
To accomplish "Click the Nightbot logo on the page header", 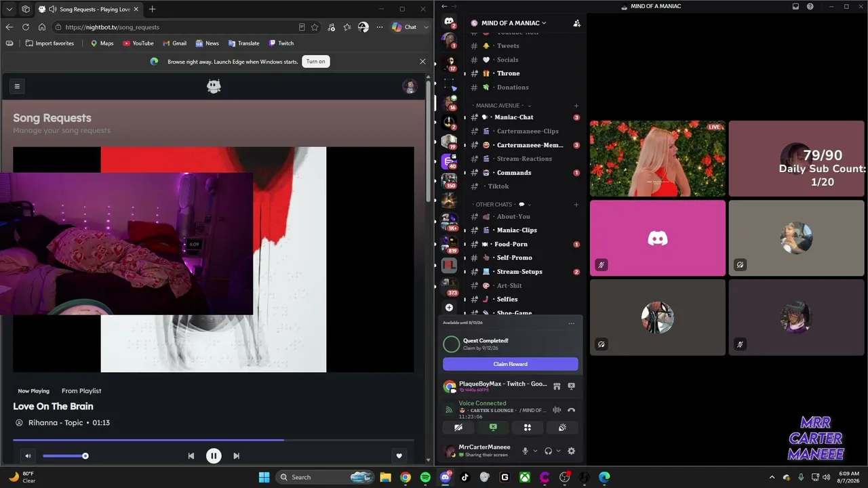I will [214, 86].
